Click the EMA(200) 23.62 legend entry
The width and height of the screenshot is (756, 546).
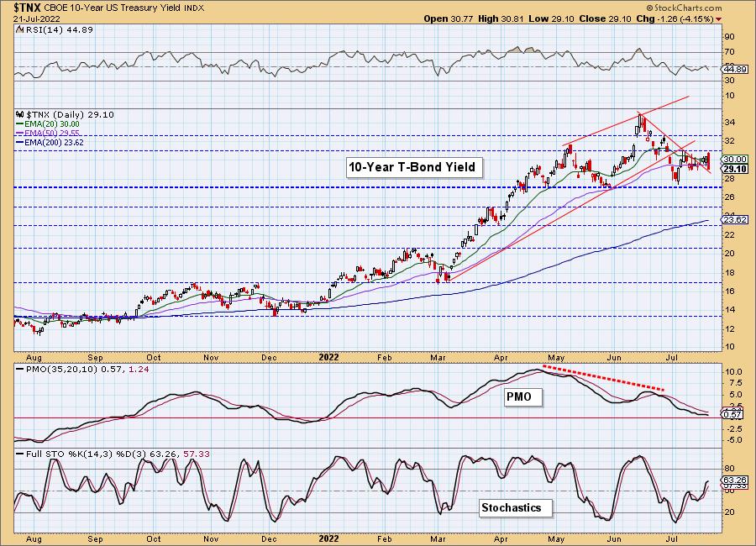coord(54,142)
